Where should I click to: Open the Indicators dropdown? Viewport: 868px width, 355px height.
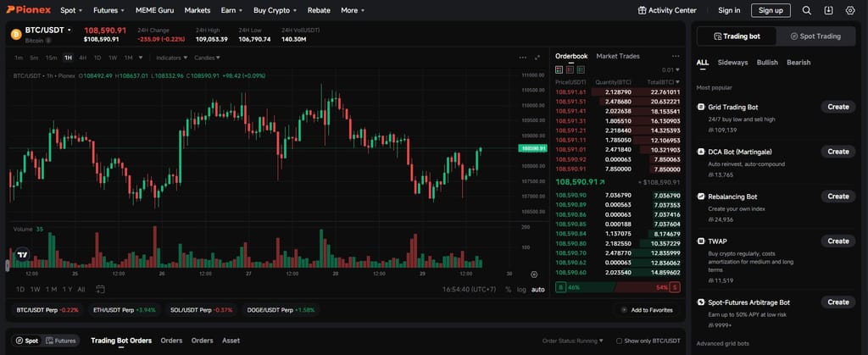tap(171, 58)
